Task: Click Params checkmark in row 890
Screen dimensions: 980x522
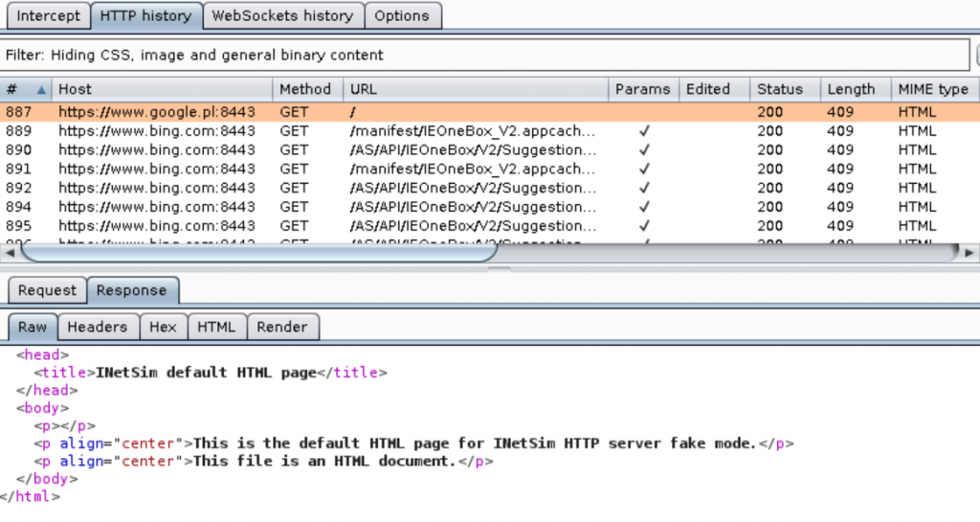Action: pos(644,150)
